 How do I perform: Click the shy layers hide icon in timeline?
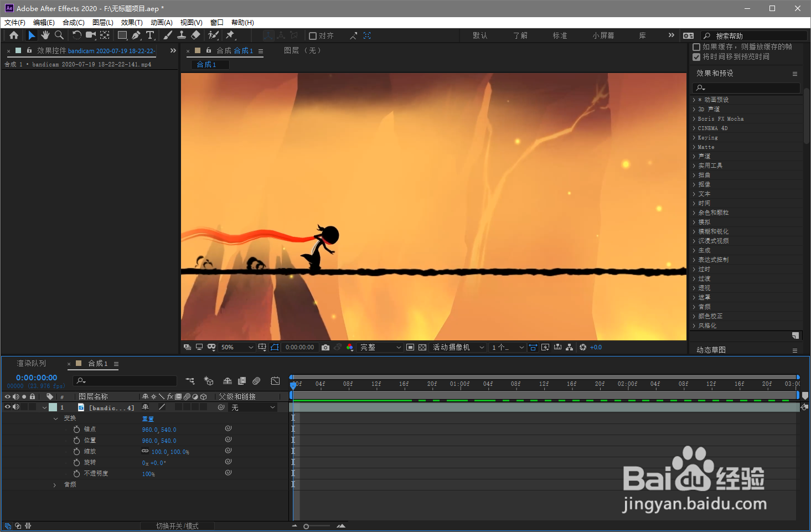227,381
